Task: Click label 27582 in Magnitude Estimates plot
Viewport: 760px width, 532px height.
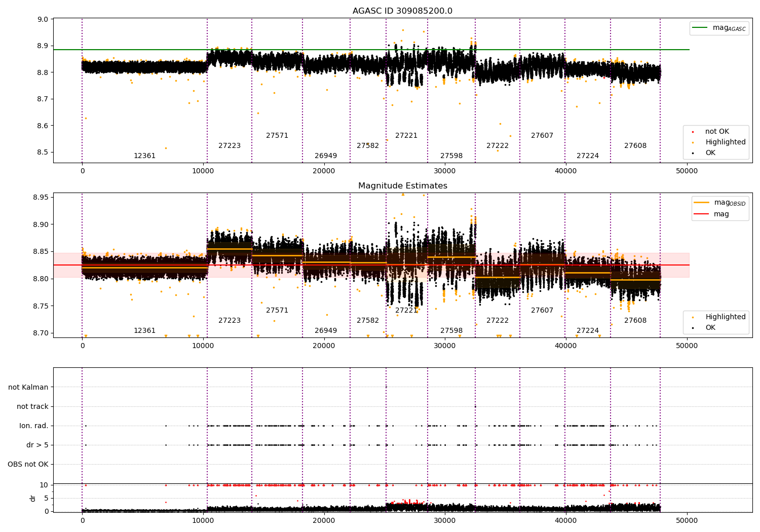Action: (368, 321)
